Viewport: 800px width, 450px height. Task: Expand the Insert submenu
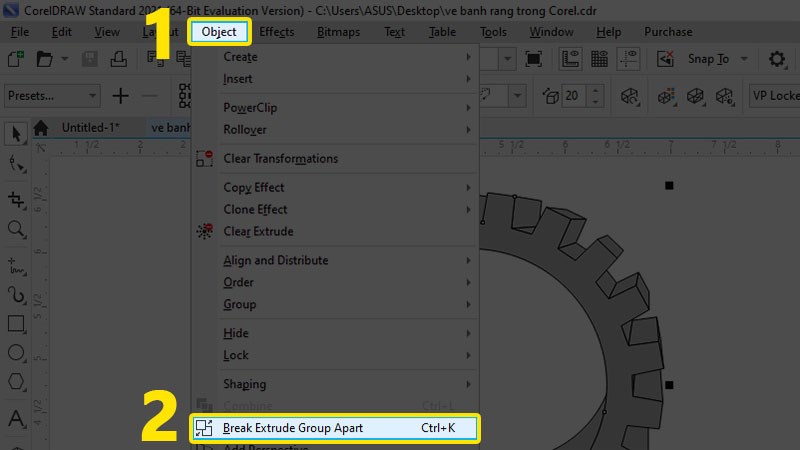334,79
